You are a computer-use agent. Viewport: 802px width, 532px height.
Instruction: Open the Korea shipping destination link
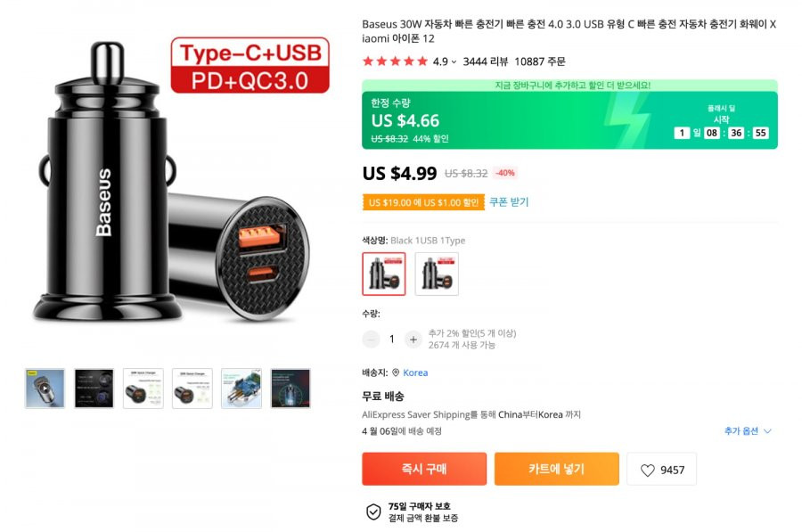click(x=415, y=372)
